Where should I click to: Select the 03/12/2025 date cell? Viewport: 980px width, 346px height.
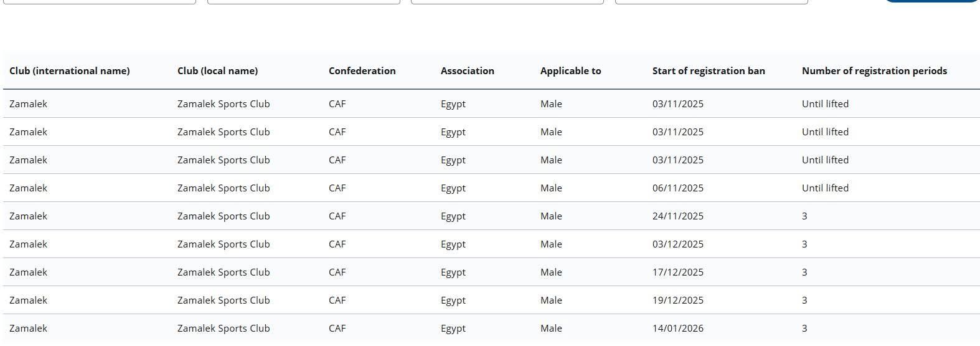click(x=677, y=244)
